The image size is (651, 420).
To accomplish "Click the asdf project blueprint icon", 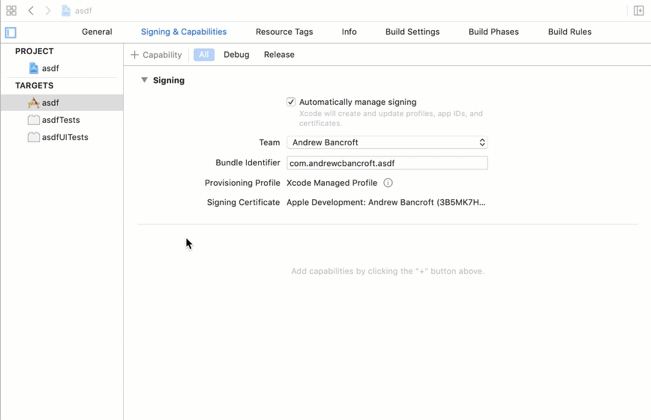I will (34, 68).
